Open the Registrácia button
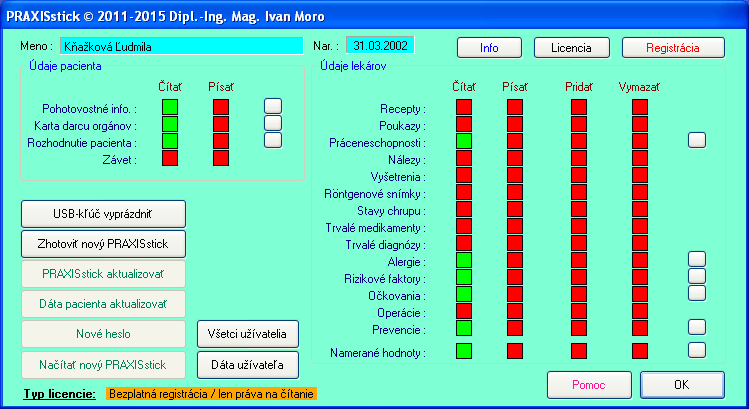 (x=673, y=48)
